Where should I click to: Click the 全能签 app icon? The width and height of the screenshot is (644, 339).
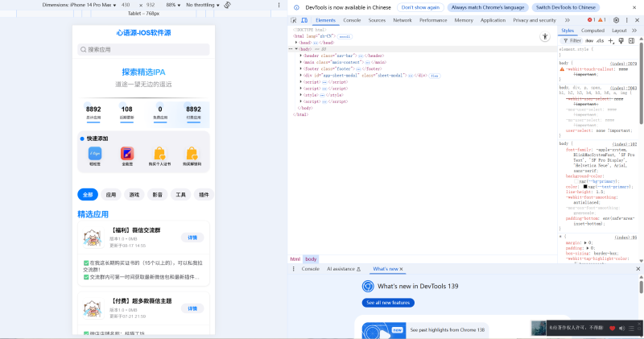click(x=127, y=153)
